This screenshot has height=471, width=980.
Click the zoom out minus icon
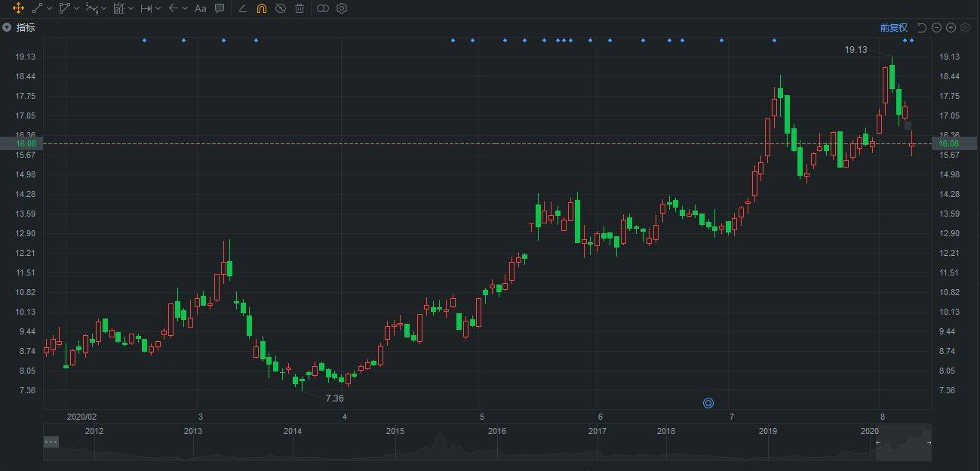point(936,28)
